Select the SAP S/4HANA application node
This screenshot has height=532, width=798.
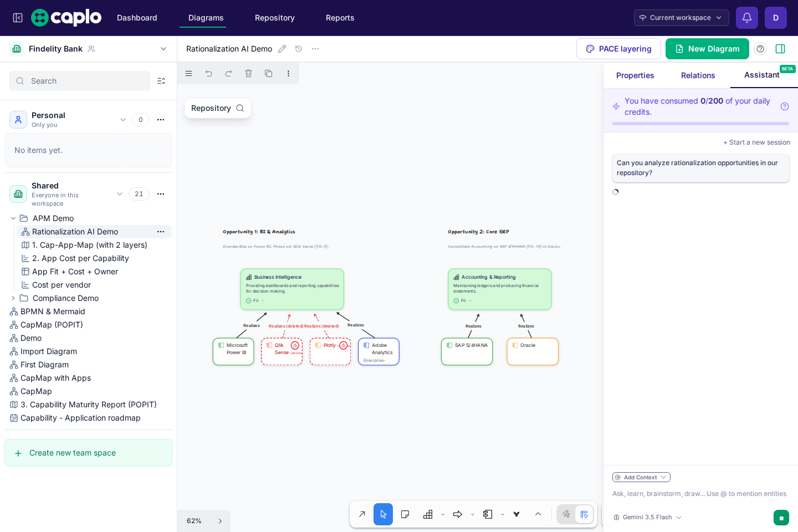coord(467,352)
